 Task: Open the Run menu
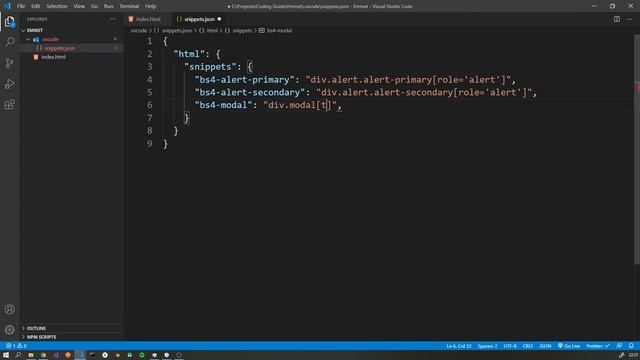click(109, 6)
